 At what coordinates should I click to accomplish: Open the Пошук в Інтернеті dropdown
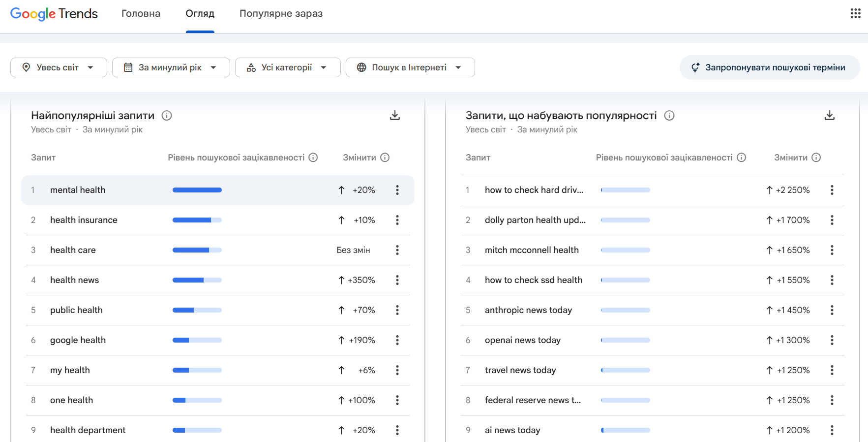coord(410,67)
